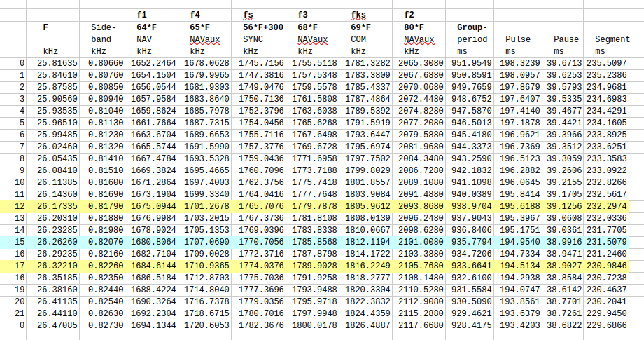Select the Pause column header cell

coord(565,39)
